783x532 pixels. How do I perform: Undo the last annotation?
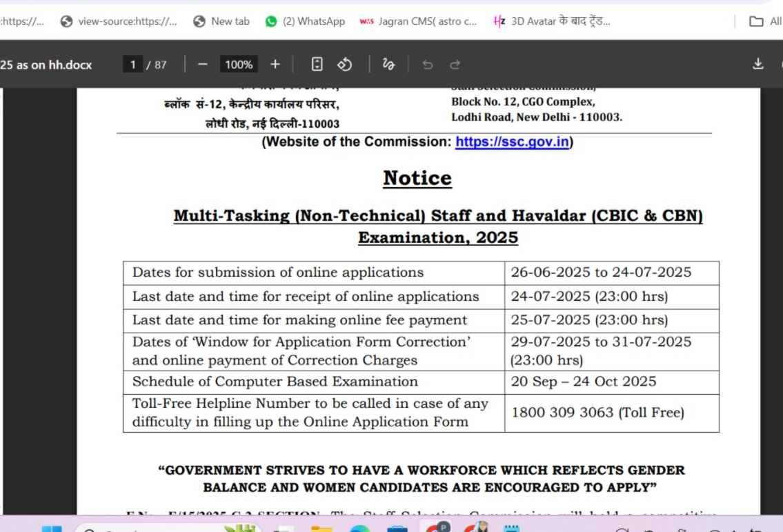tap(428, 64)
